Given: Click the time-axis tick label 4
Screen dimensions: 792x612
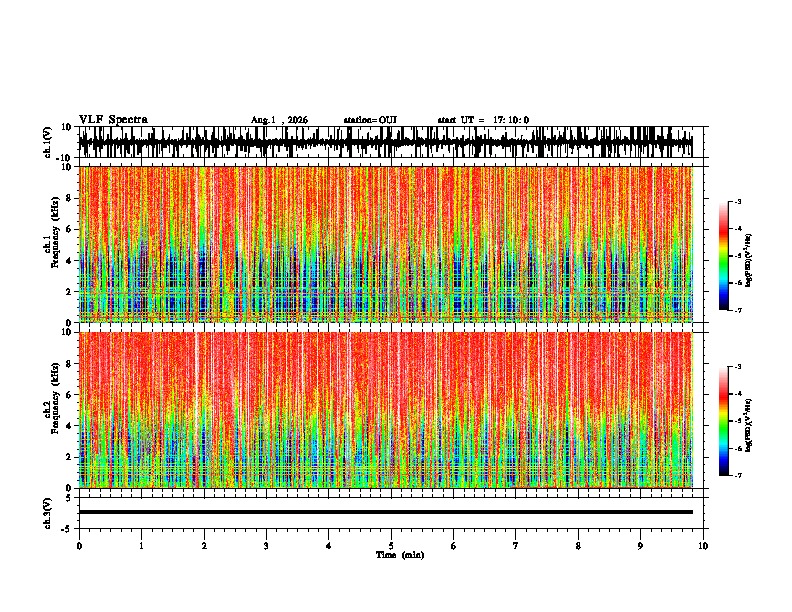Looking at the screenshot, I should [x=329, y=546].
